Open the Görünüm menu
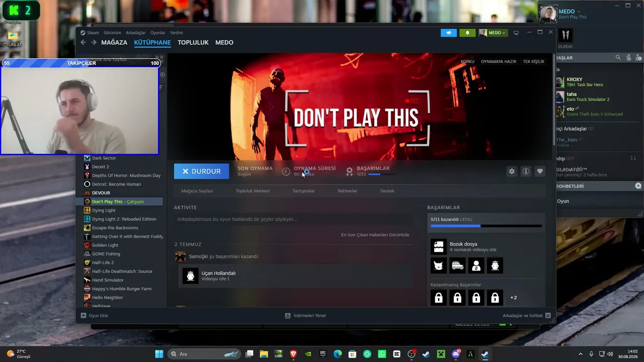The height and width of the screenshot is (362, 644). click(112, 33)
